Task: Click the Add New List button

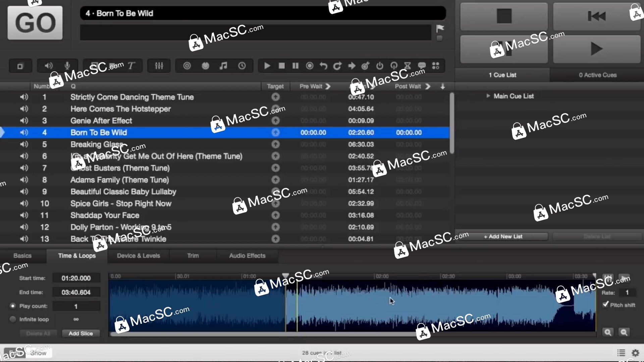Action: pyautogui.click(x=503, y=236)
